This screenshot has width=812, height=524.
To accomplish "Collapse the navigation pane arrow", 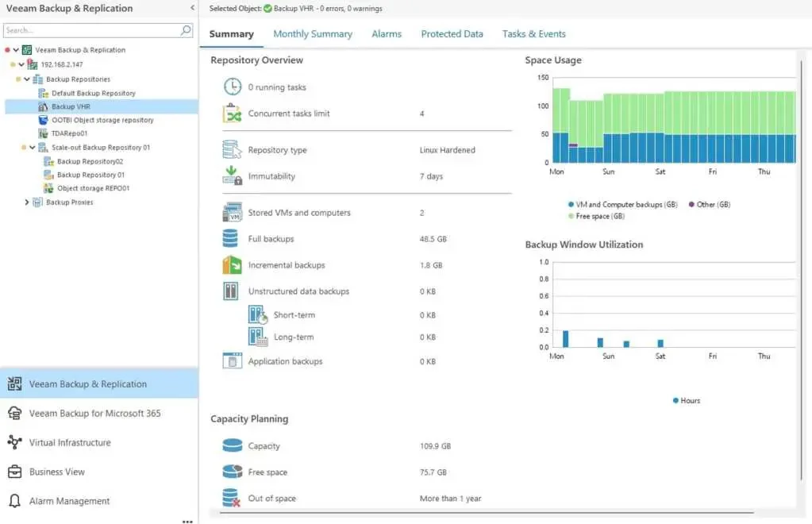I will pyautogui.click(x=192, y=8).
